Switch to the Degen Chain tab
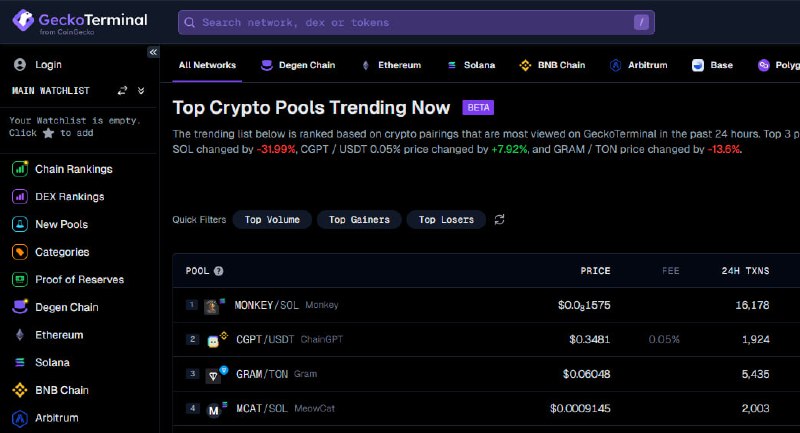 (x=298, y=65)
